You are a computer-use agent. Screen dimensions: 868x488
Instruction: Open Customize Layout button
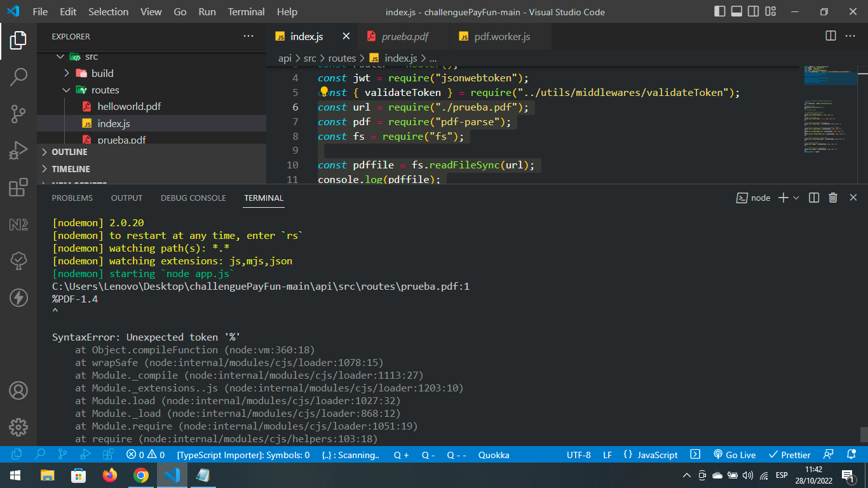coord(771,11)
